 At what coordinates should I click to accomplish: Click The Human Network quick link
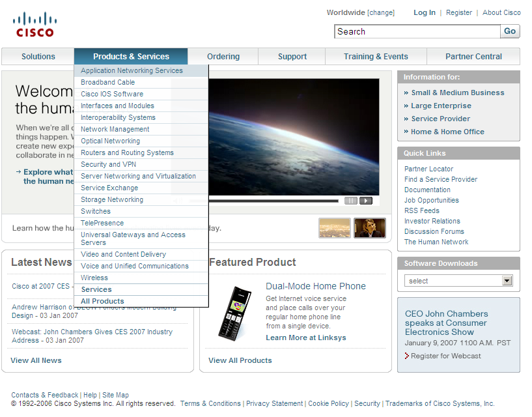point(436,242)
